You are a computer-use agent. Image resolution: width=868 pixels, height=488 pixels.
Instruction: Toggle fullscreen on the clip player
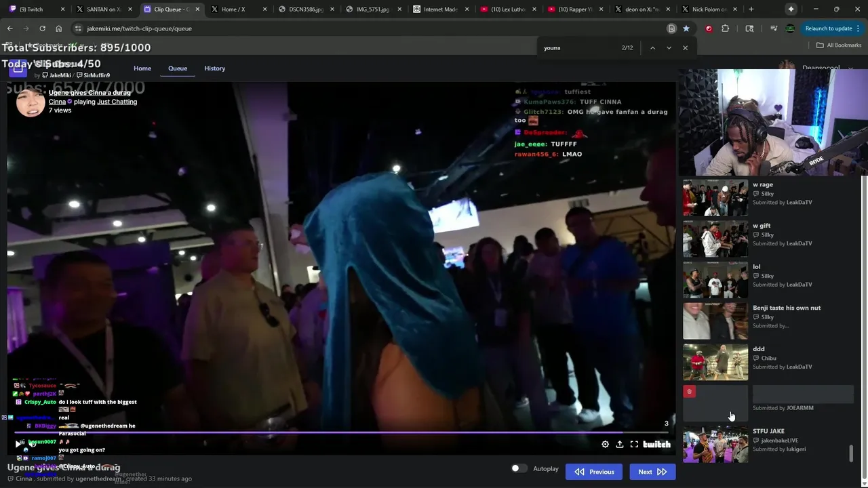tap(634, 444)
